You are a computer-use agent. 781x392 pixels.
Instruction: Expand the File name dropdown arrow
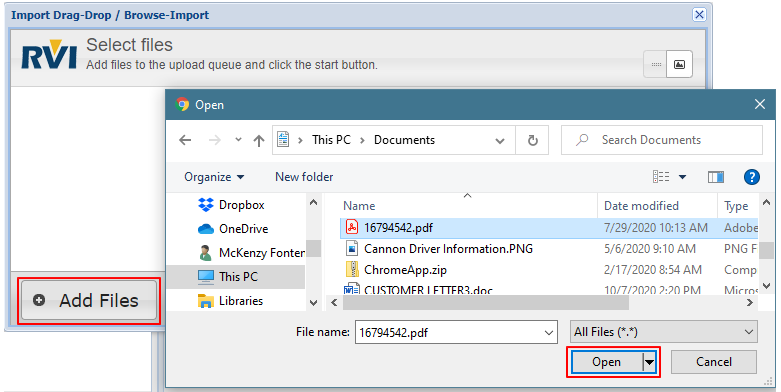(549, 333)
